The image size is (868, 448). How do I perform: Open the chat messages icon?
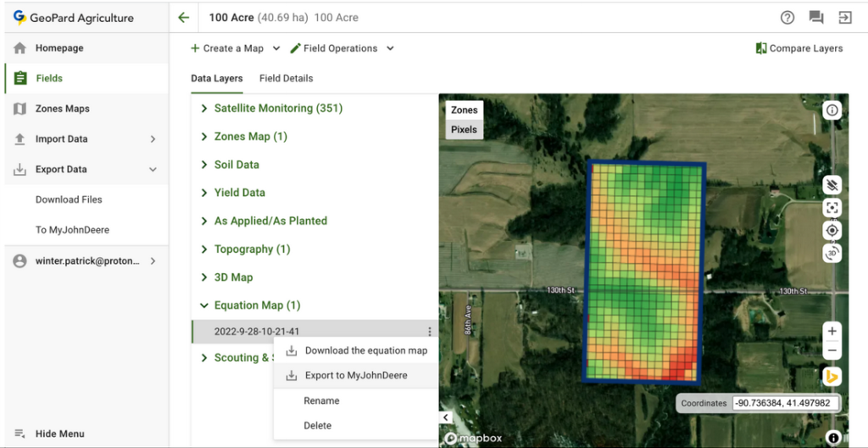click(x=816, y=18)
